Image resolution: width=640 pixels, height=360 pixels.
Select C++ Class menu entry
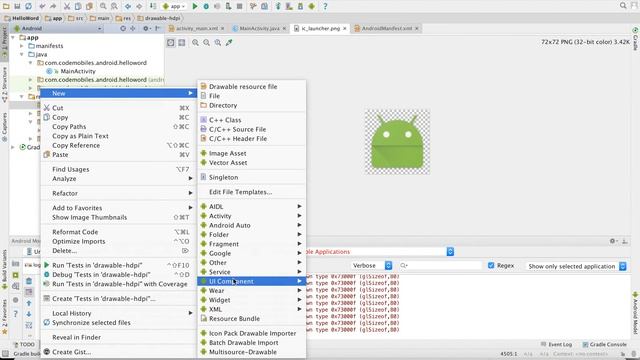click(251, 120)
